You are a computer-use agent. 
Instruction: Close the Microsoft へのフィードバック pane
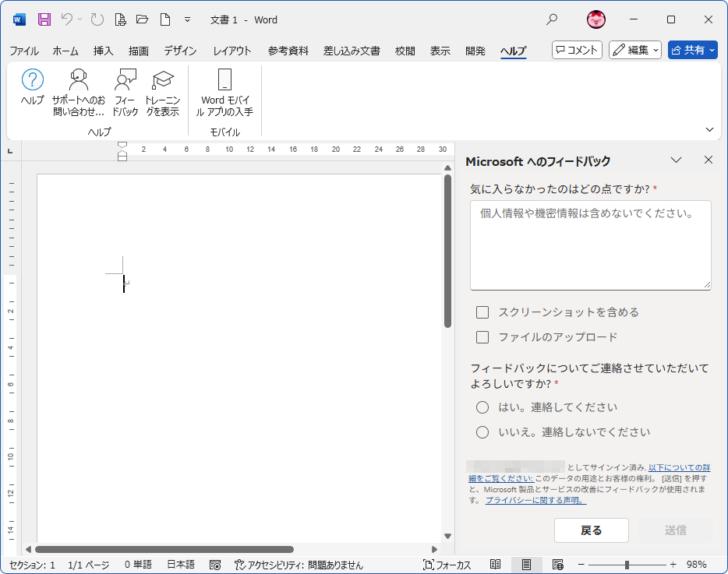pos(708,160)
